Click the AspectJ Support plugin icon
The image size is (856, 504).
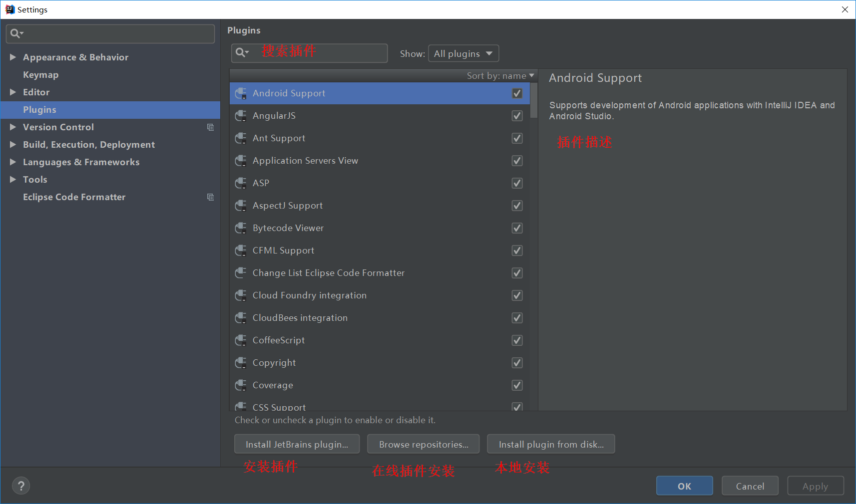tap(241, 206)
